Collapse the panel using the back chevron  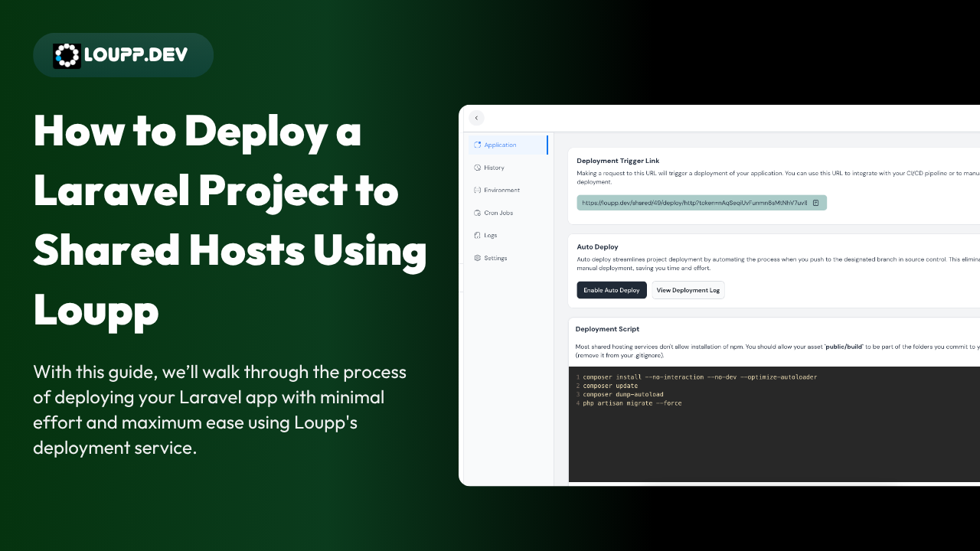point(476,118)
